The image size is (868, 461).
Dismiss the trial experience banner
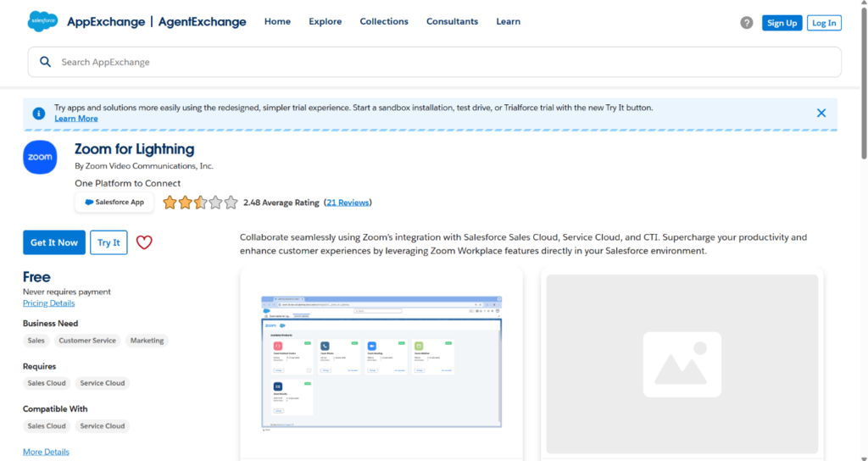[x=821, y=113]
